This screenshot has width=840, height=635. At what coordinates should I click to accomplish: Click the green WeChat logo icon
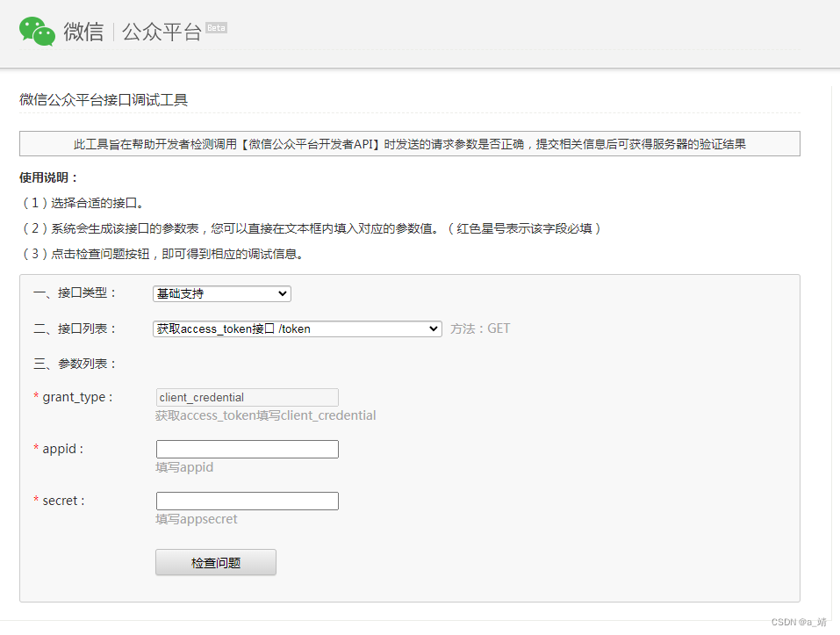tap(37, 32)
